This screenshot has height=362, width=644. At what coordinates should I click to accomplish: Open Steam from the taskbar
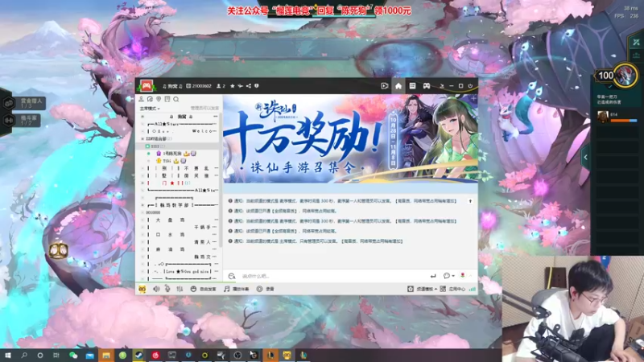pyautogui.click(x=138, y=355)
